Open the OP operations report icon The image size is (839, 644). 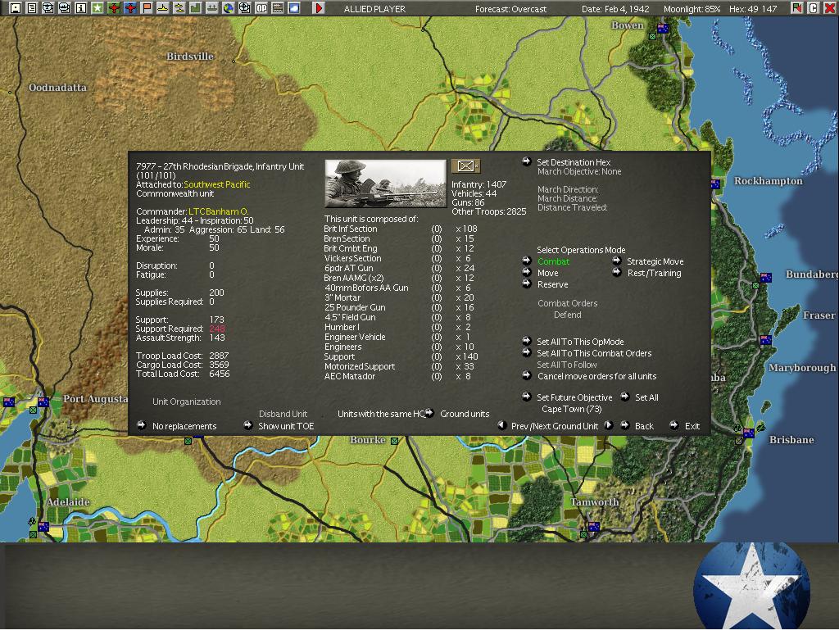click(261, 8)
